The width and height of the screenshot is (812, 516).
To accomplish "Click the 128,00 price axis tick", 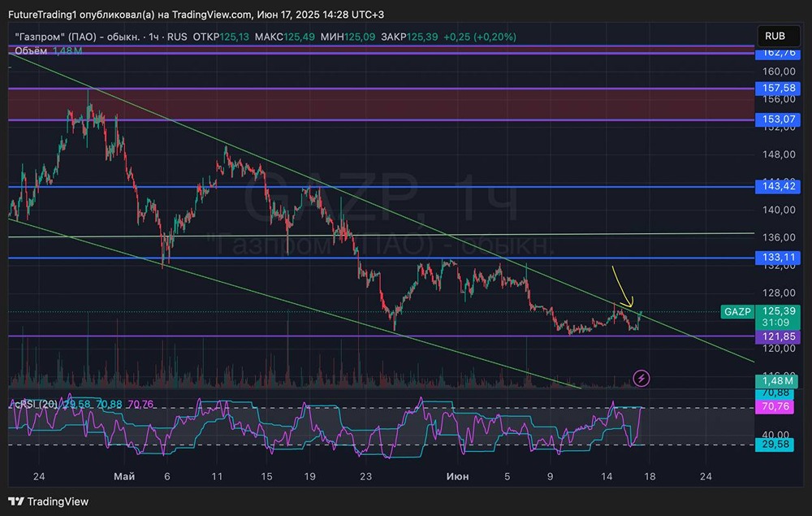I will 779,293.
